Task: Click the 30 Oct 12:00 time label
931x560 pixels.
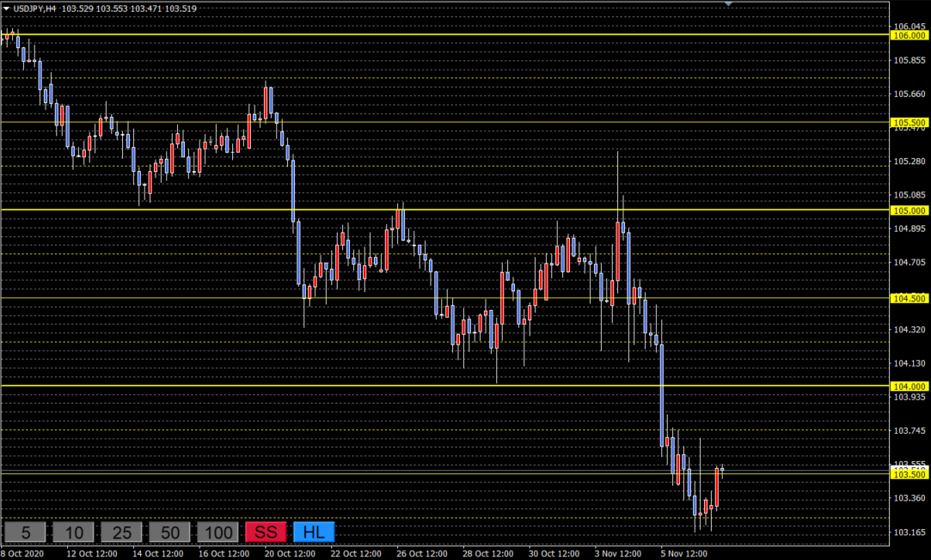Action: [x=554, y=553]
